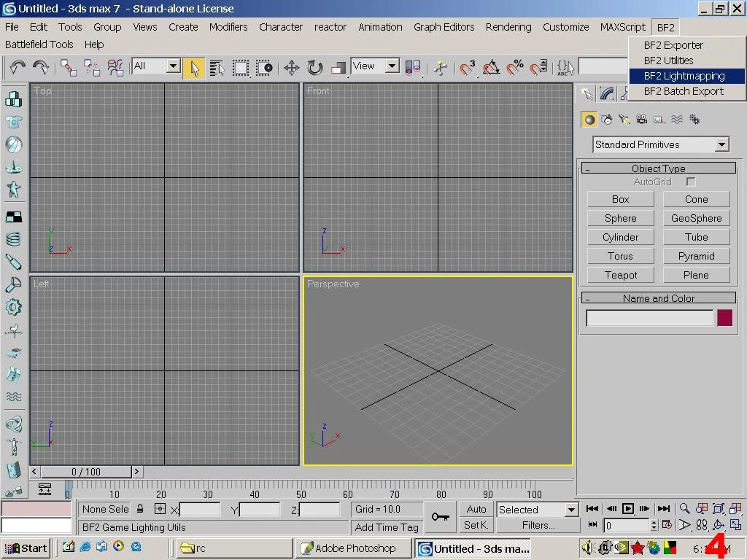Viewport: 747px width, 560px height.
Task: Click the Undo arrow in the main toolbar
Action: pos(18,67)
